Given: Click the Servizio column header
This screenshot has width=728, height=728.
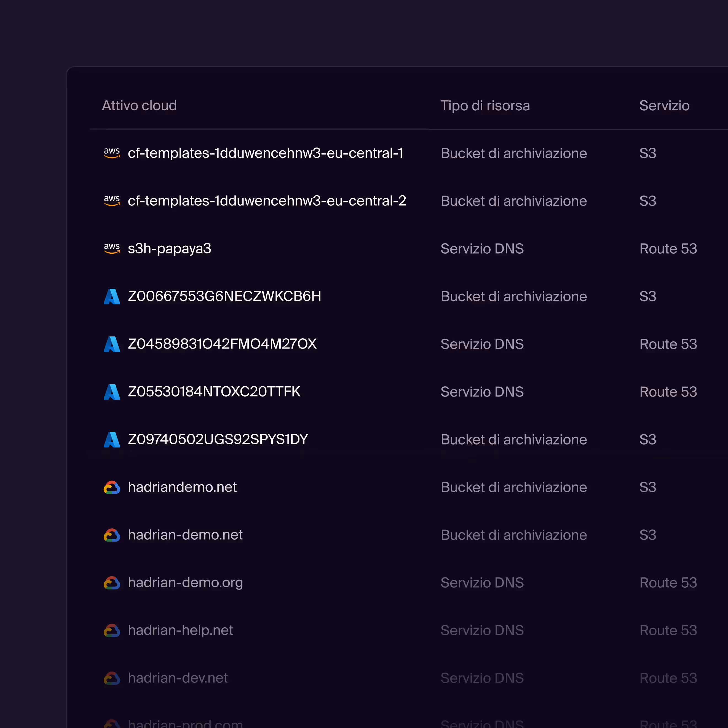Looking at the screenshot, I should 664,106.
